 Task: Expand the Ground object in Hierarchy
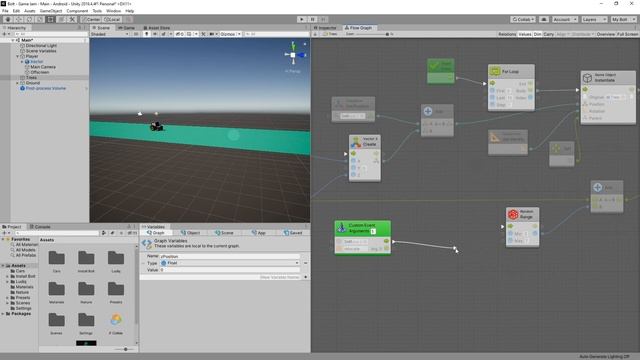pyautogui.click(x=18, y=83)
